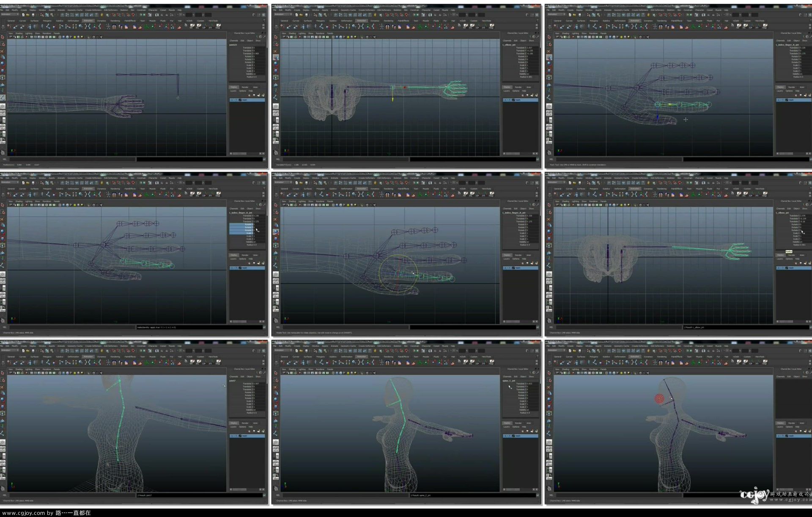Select Polygons shelf tab in top-left Maya window
This screenshot has width=812, height=517.
tap(47, 21)
